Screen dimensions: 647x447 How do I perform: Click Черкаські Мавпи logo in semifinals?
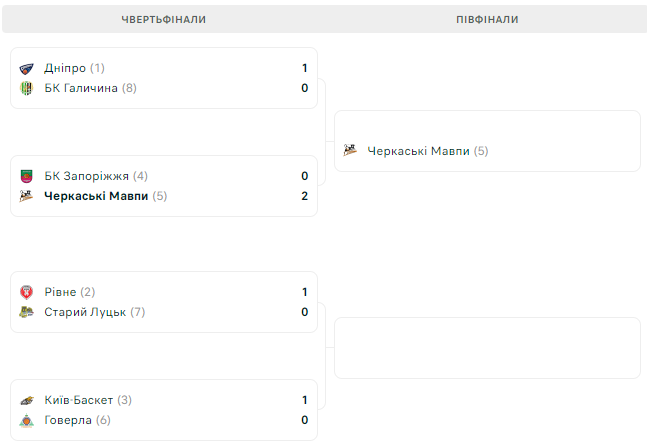point(350,151)
